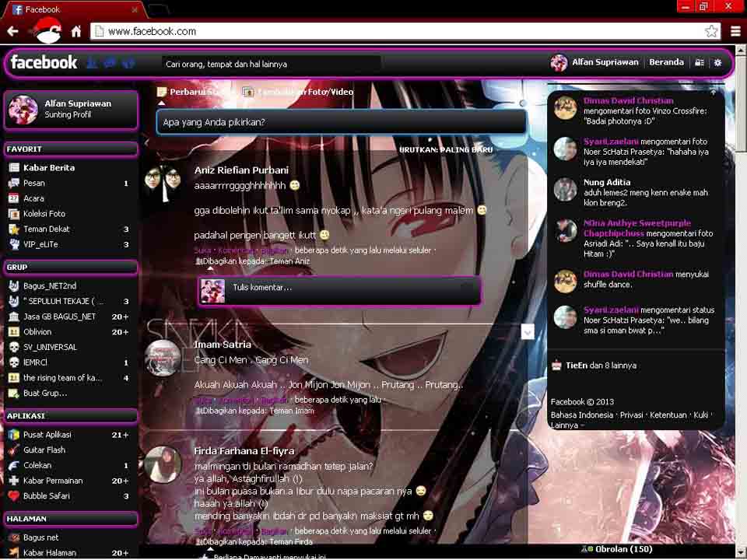Open the friend requests icon in Facebook header
The height and width of the screenshot is (560, 747).
(92, 62)
